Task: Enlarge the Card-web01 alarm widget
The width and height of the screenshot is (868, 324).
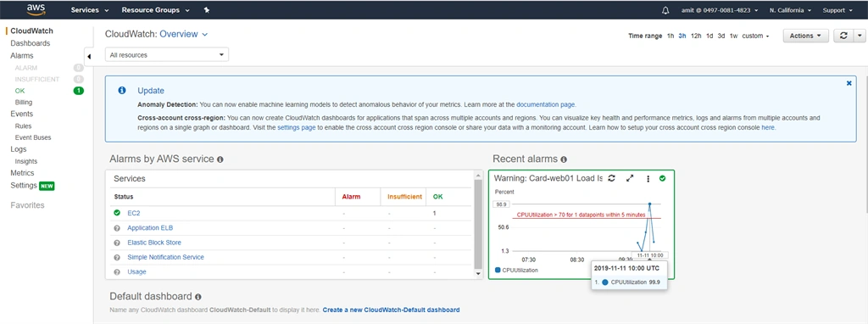Action: tap(630, 178)
